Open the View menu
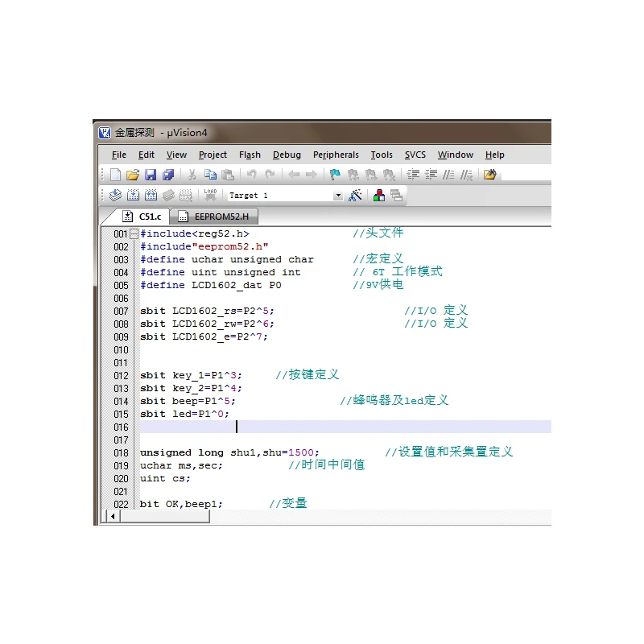 point(176,155)
